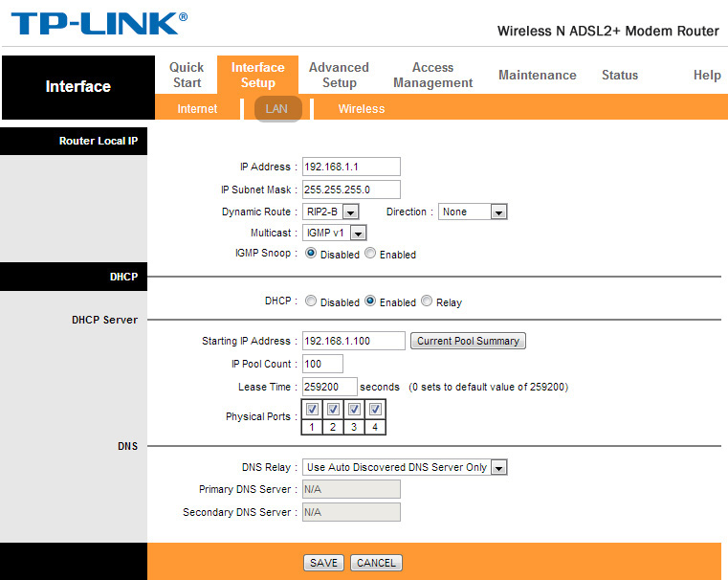This screenshot has width=728, height=580.
Task: Click the DHCP Server section label
Action: coord(104,320)
